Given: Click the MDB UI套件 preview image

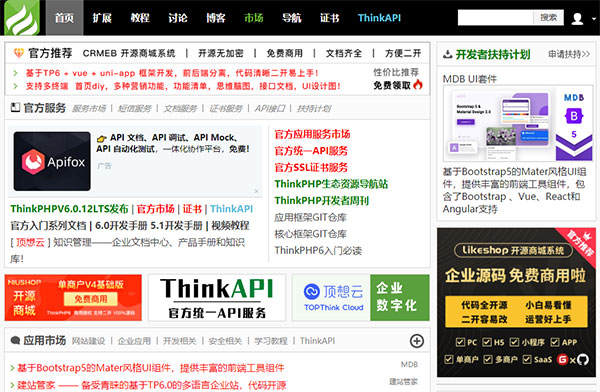Looking at the screenshot, I should click(x=518, y=123).
